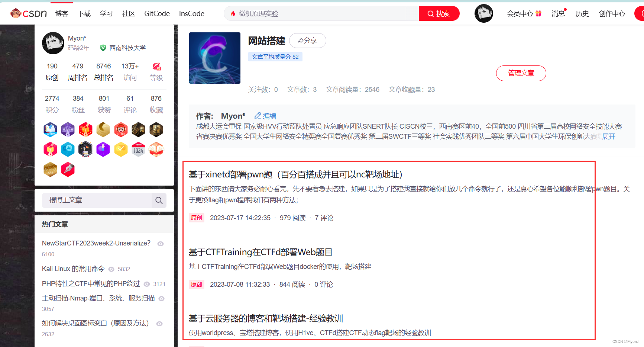This screenshot has width=644, height=347.
Task: Click the red fountain pen badge
Action: click(68, 169)
